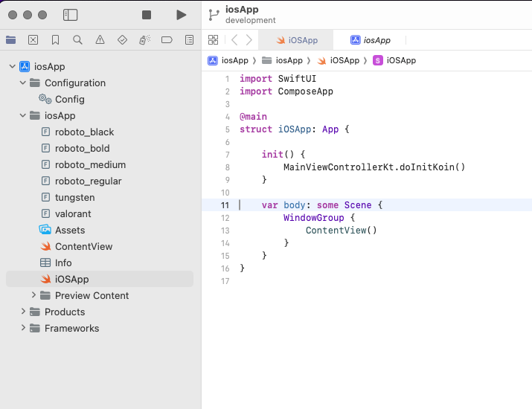Image resolution: width=532 pixels, height=409 pixels.
Task: Toggle the navigator sidebar button
Action: tap(70, 15)
